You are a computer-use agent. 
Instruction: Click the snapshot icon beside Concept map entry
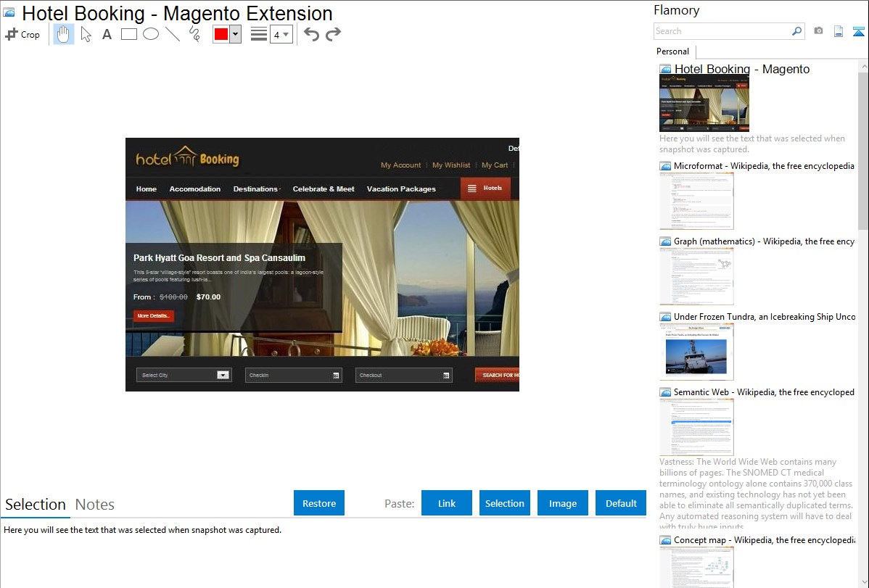(x=665, y=539)
